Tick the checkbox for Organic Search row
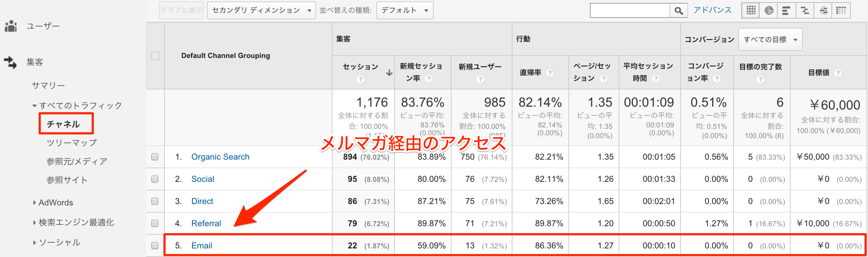 (x=155, y=157)
